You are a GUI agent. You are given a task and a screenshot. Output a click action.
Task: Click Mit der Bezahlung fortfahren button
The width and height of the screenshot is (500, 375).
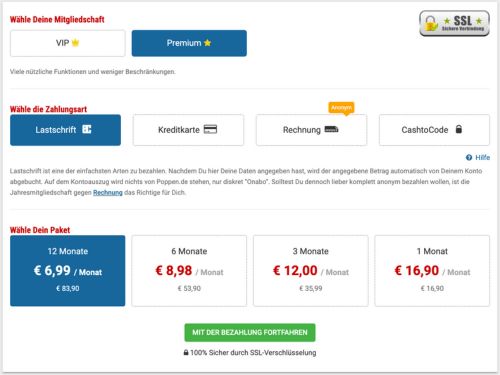[250, 332]
